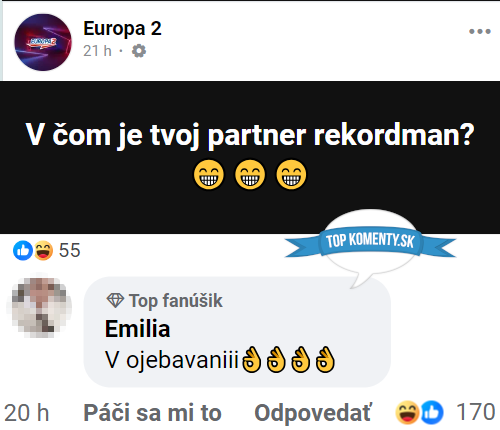Open the three-dots post options menu
Viewport: 500px width, 430px height.
coord(480,31)
